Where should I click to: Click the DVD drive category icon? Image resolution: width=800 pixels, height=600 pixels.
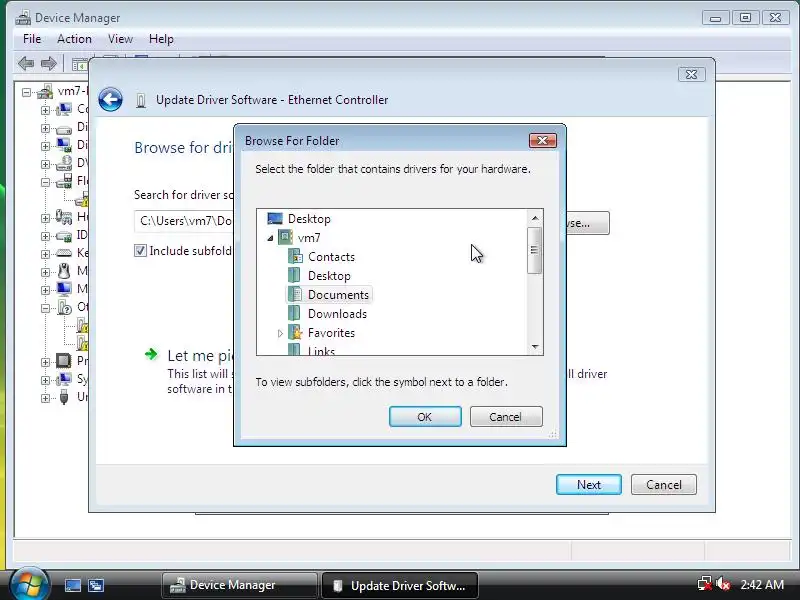point(64,163)
